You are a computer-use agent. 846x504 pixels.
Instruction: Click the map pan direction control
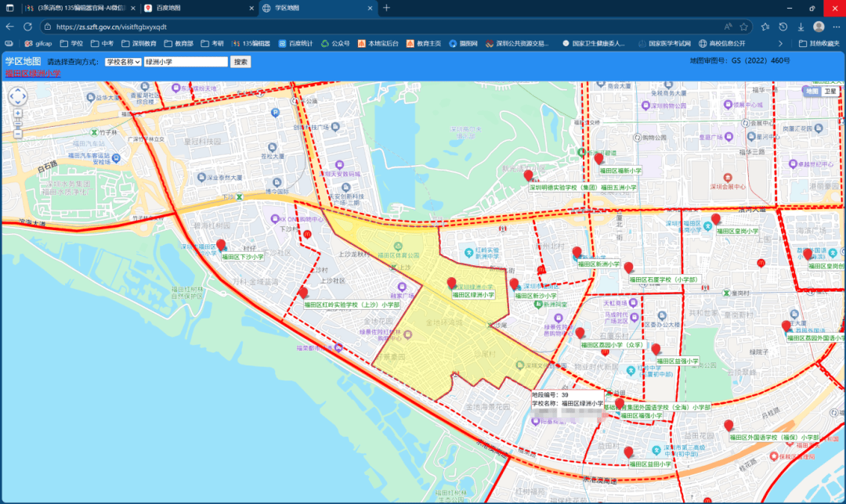[x=17, y=96]
